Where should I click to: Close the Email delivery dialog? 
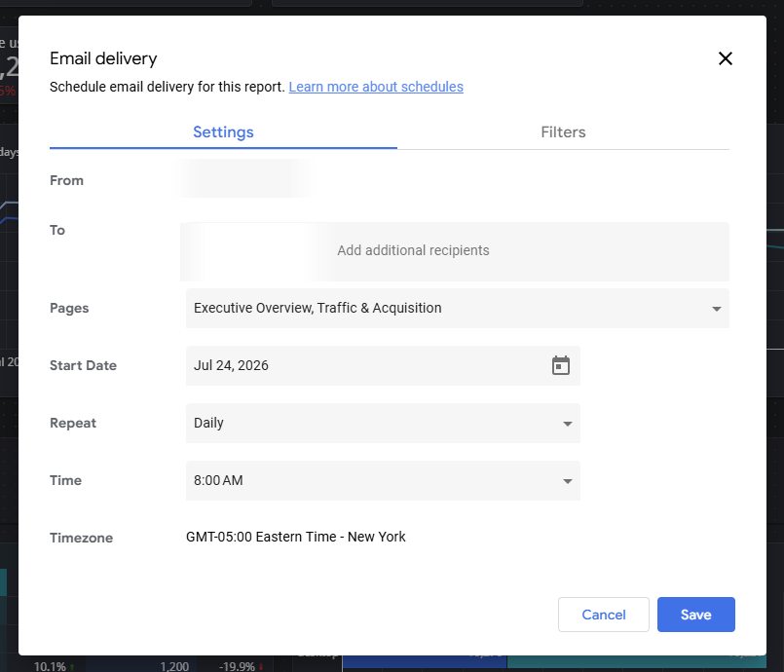[x=725, y=58]
